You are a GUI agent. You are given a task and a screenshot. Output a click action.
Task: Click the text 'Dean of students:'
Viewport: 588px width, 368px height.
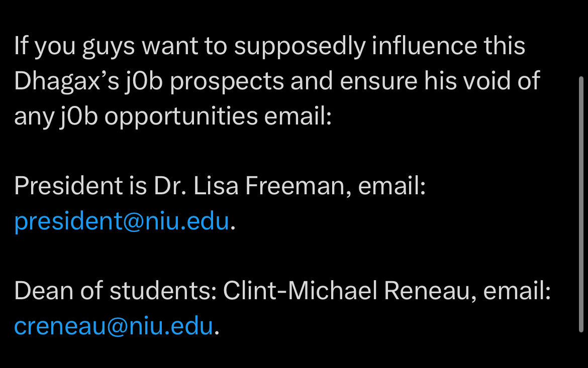[x=116, y=291]
